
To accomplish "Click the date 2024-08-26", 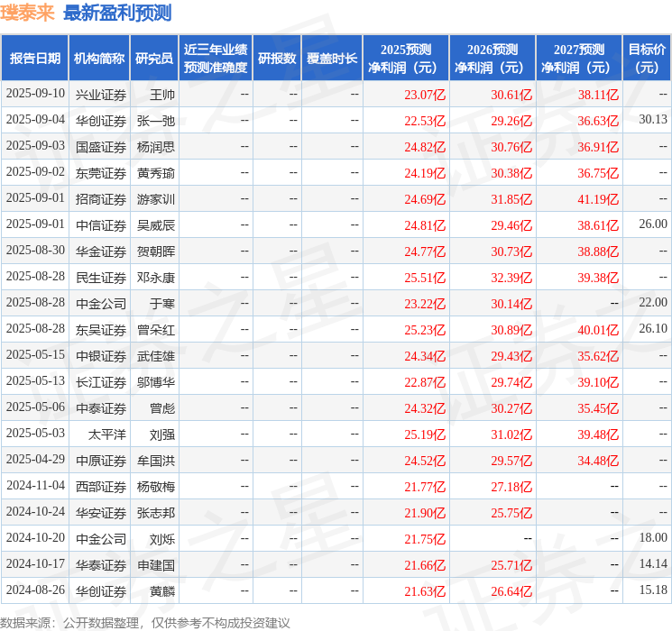I will (x=35, y=590).
